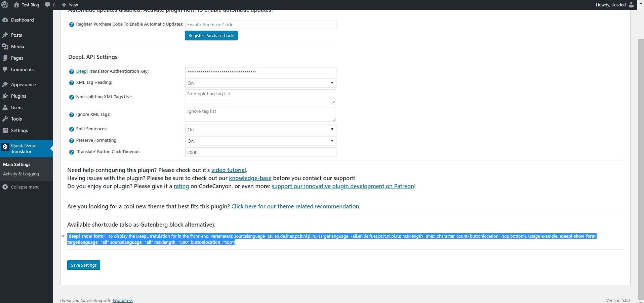Open Activity & Logging submenu
The width and height of the screenshot is (644, 303).
[21, 174]
